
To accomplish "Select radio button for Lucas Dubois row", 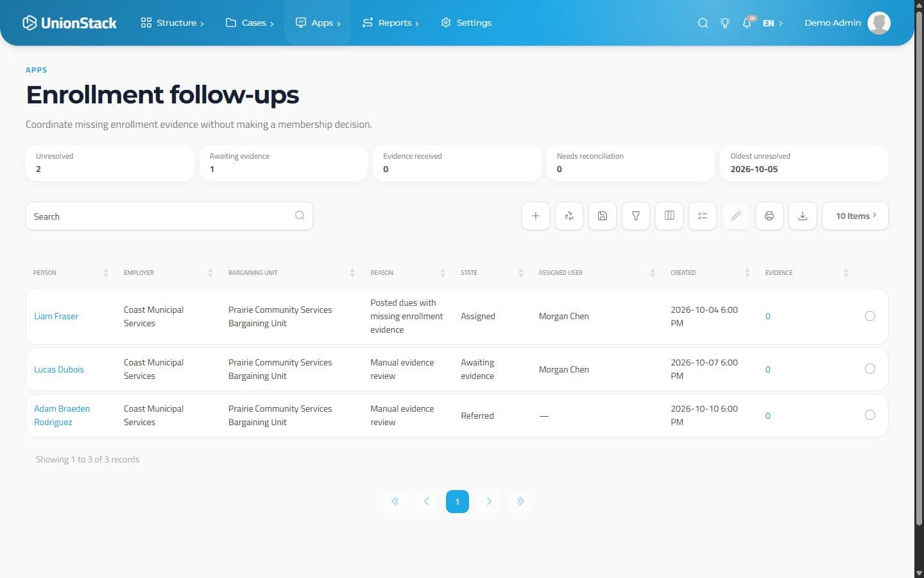I will pyautogui.click(x=870, y=369).
